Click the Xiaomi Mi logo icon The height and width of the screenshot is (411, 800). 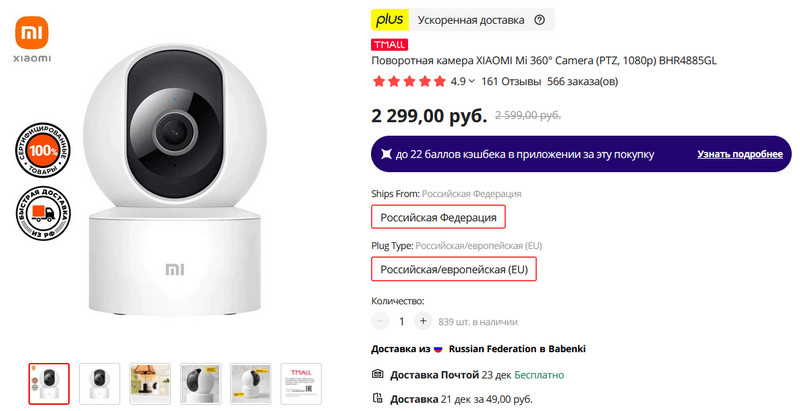[33, 35]
